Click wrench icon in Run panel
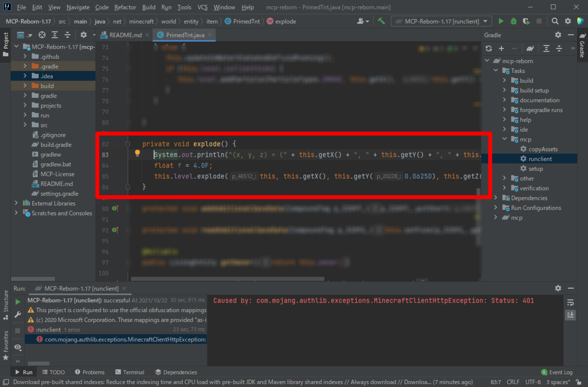The width and height of the screenshot is (588, 387). pos(18,315)
